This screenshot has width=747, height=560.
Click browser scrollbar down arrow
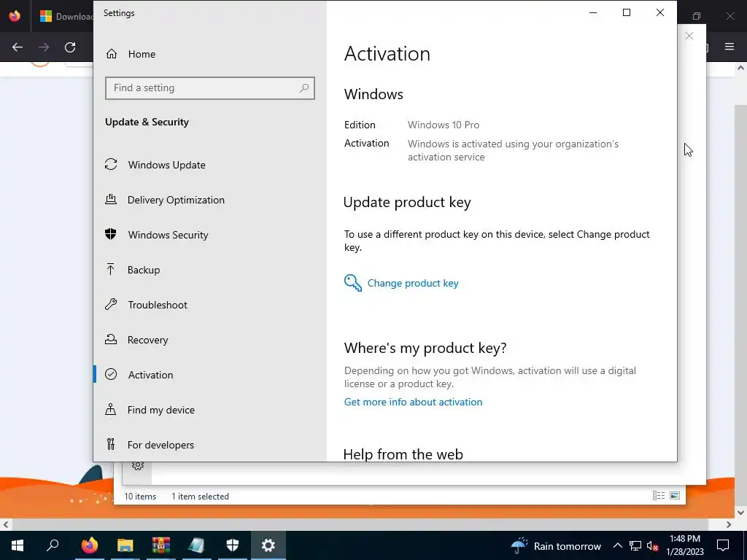tap(740, 513)
